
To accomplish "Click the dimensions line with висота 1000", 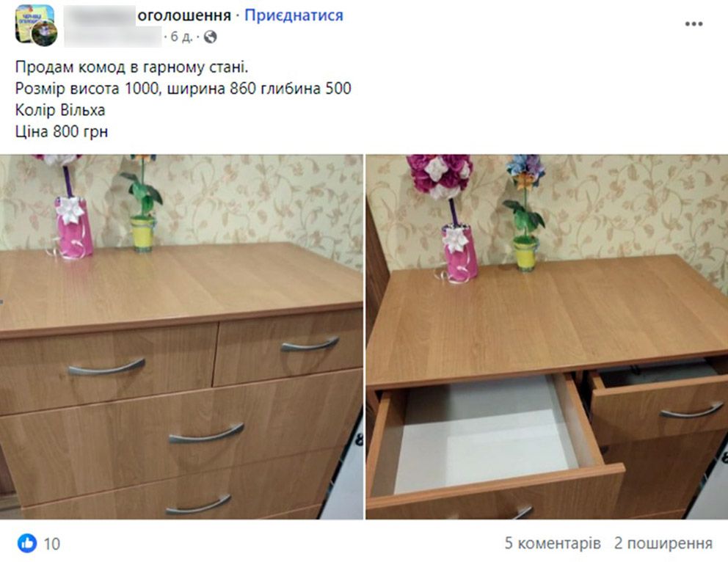I will point(183,89).
